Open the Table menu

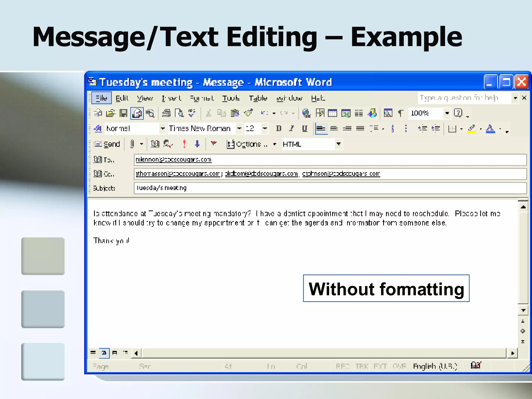pyautogui.click(x=258, y=98)
